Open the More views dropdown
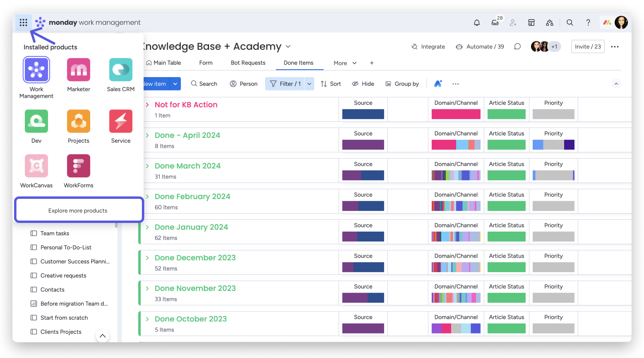 pos(345,63)
